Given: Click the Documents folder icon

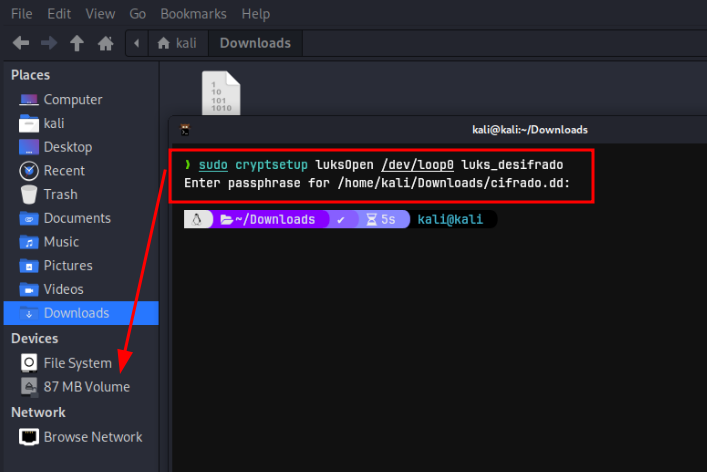Looking at the screenshot, I should tap(29, 219).
